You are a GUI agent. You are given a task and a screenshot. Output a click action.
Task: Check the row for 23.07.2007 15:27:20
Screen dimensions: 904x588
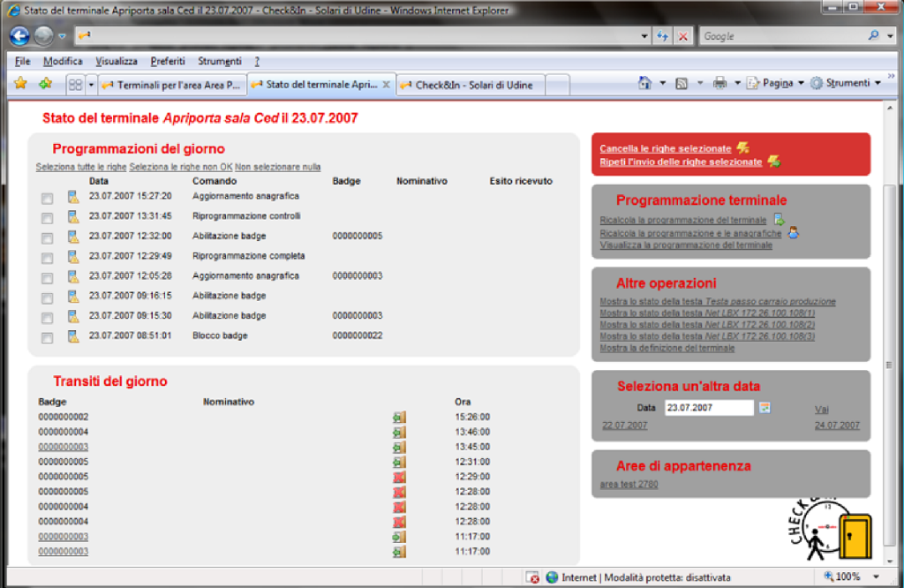pyautogui.click(x=47, y=198)
